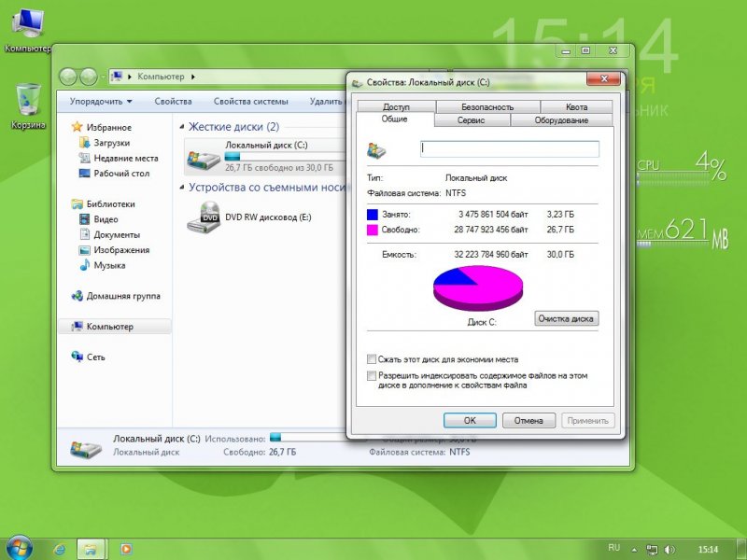Click the Документы library icon
The height and width of the screenshot is (560, 747).
84,234
